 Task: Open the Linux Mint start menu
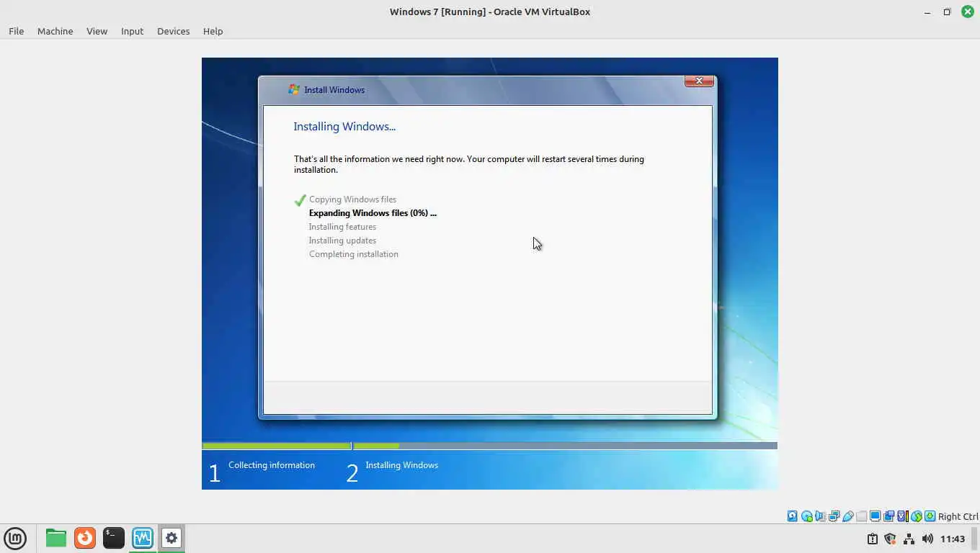pos(15,538)
